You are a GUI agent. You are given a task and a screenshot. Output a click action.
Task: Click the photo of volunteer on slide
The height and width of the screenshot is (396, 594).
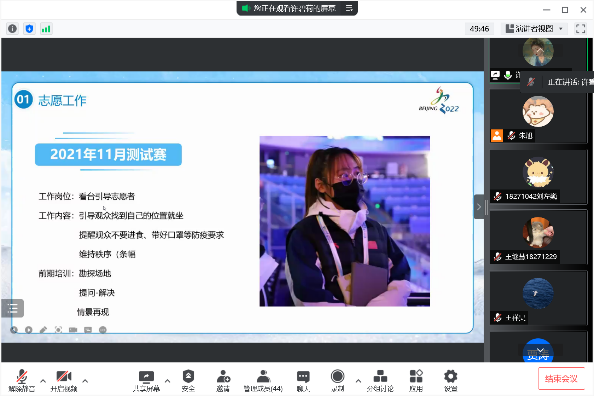344,221
